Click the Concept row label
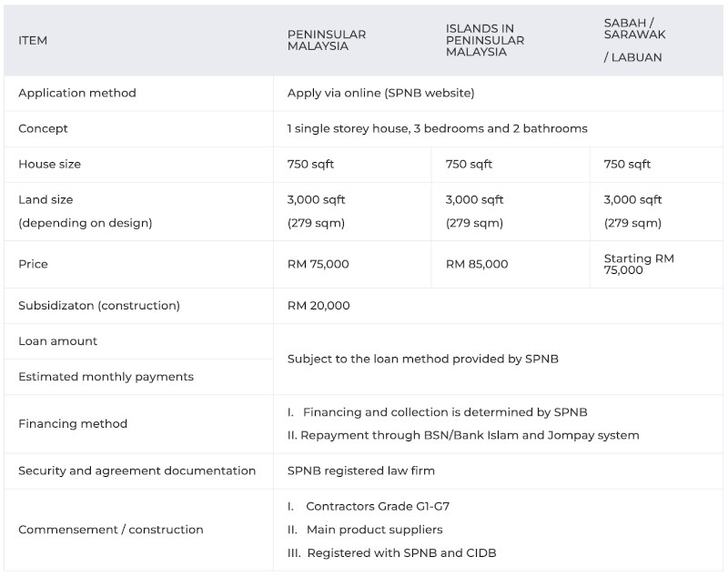Image resolution: width=728 pixels, height=577 pixels. point(43,128)
